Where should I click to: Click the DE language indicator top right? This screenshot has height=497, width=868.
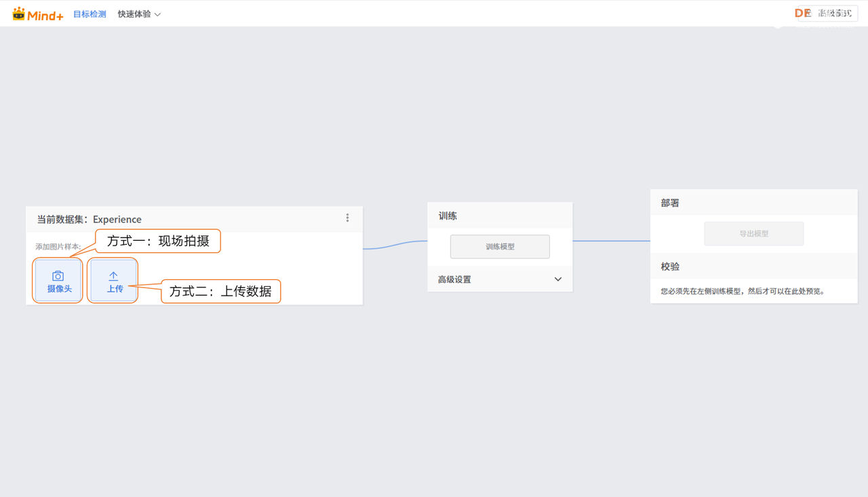click(803, 12)
